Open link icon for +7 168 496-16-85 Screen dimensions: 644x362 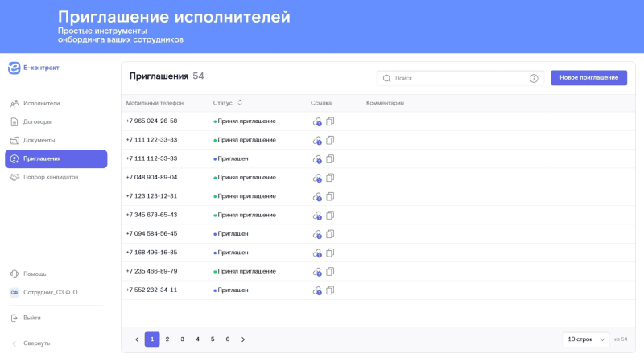click(317, 253)
